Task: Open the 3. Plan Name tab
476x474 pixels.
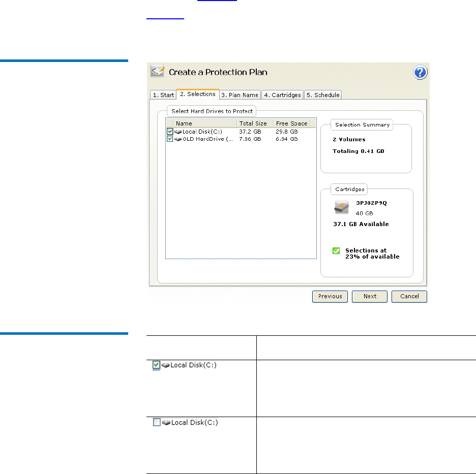Action: point(240,95)
